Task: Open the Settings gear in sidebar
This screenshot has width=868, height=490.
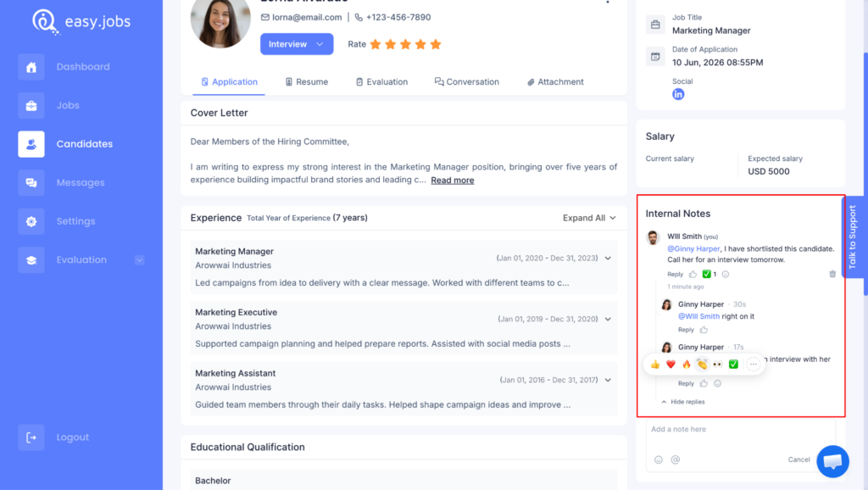Action: click(x=31, y=221)
